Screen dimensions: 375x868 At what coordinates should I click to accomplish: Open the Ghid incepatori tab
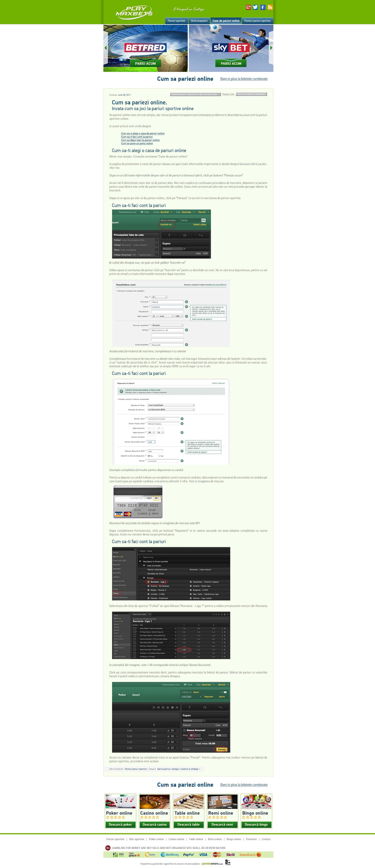pyautogui.click(x=199, y=21)
